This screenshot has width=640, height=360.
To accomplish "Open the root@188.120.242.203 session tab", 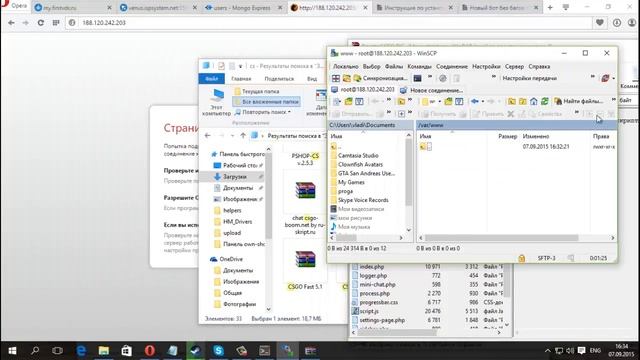I will (363, 89).
